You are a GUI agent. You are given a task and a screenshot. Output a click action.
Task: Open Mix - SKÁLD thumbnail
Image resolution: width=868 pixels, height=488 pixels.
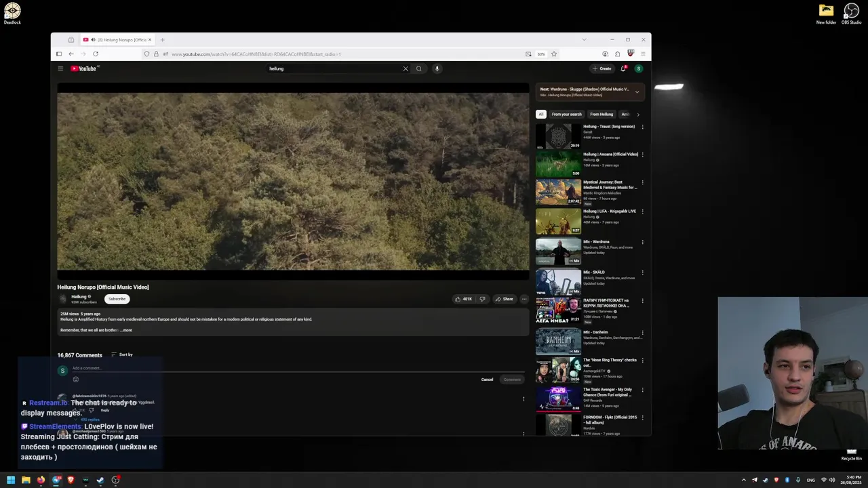point(558,281)
